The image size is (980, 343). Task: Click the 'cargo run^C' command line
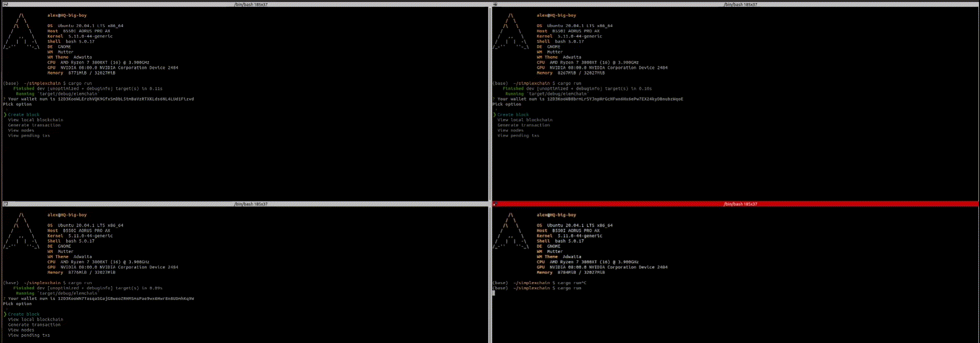click(x=539, y=283)
